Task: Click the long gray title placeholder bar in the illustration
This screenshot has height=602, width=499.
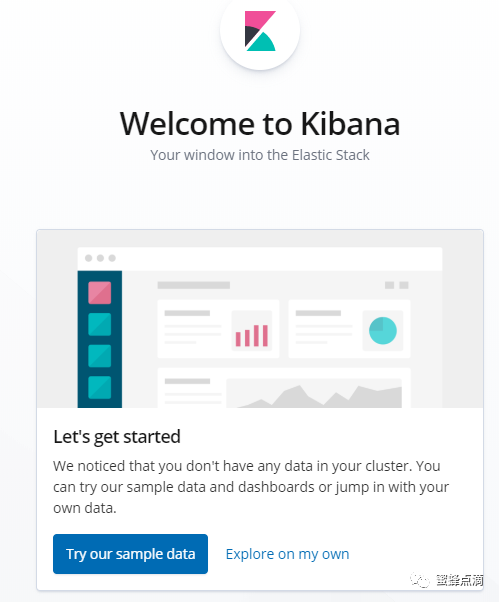Action: tap(193, 285)
